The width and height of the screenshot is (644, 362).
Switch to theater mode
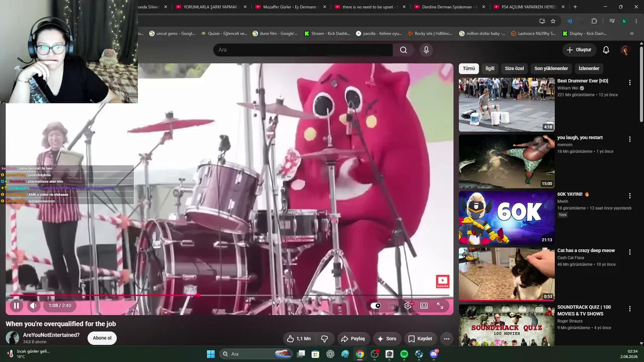tap(424, 306)
